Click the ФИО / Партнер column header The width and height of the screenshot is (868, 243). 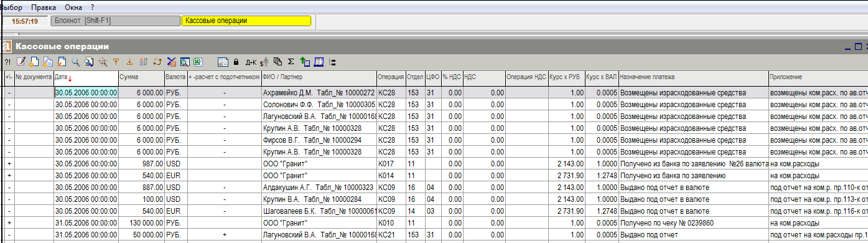click(319, 78)
